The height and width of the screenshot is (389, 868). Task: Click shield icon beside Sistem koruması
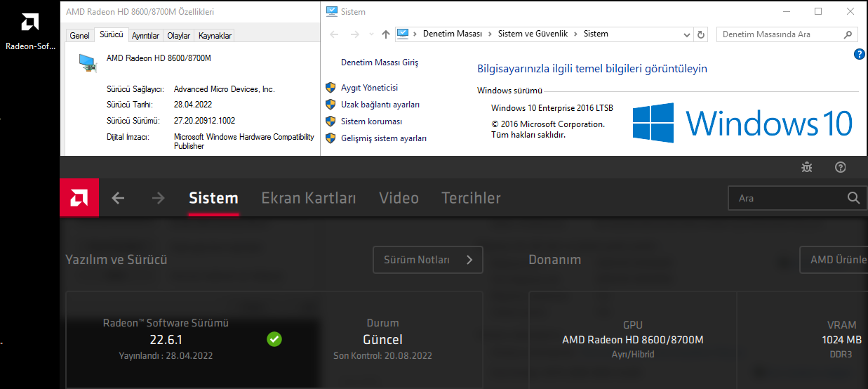pyautogui.click(x=330, y=121)
